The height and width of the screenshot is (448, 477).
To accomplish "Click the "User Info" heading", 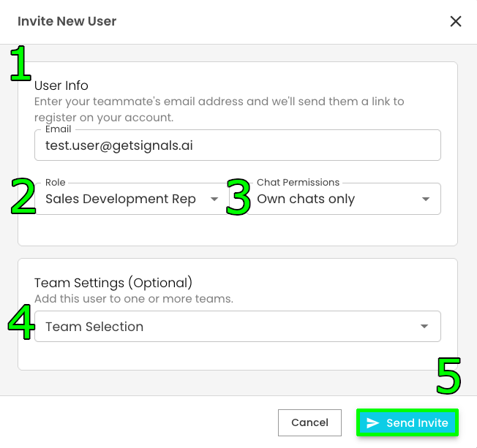I will (x=61, y=86).
